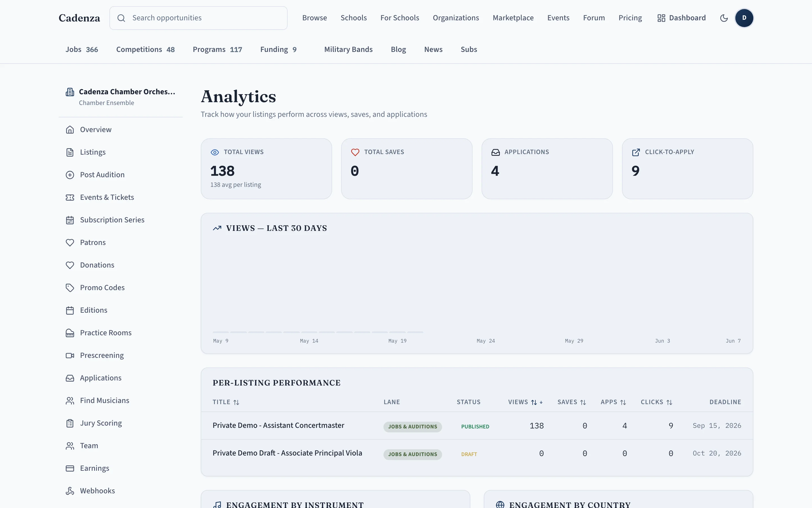812x508 pixels.
Task: Click the Cadenza logo
Action: (79, 18)
